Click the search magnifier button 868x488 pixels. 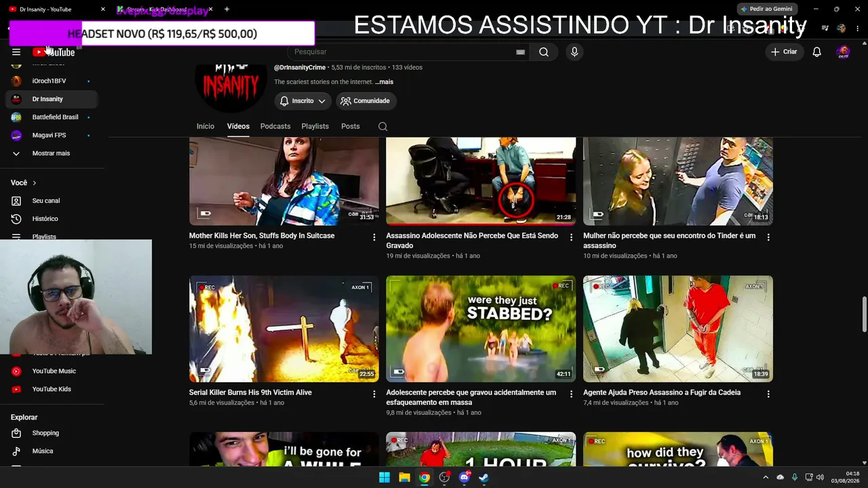(544, 52)
